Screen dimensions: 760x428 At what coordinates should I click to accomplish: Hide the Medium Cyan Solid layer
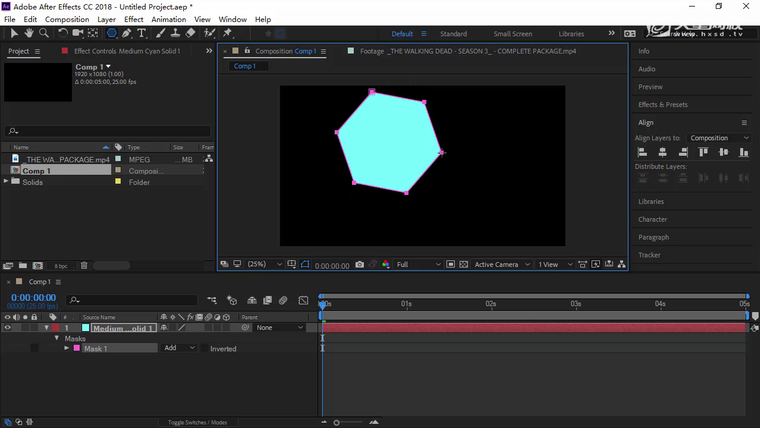[8, 328]
